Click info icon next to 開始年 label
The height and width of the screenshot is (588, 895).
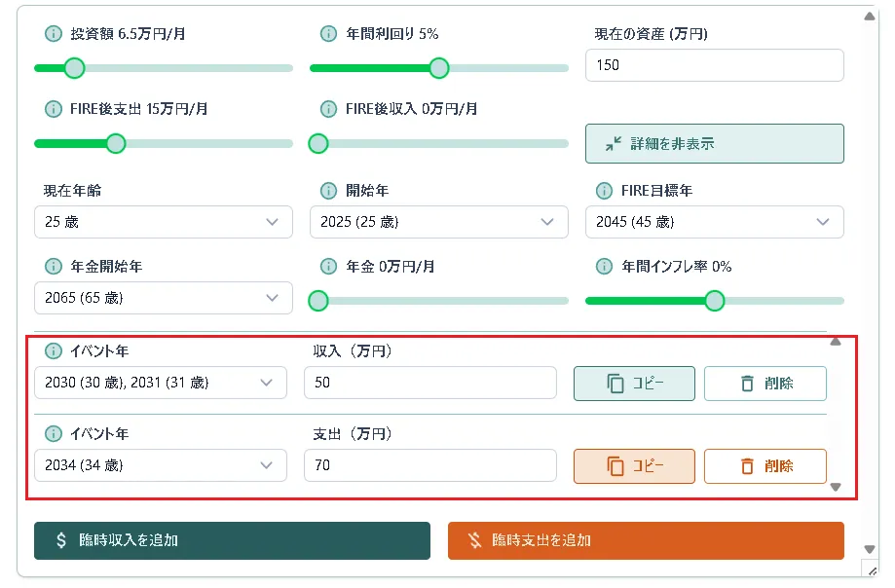[x=328, y=191]
